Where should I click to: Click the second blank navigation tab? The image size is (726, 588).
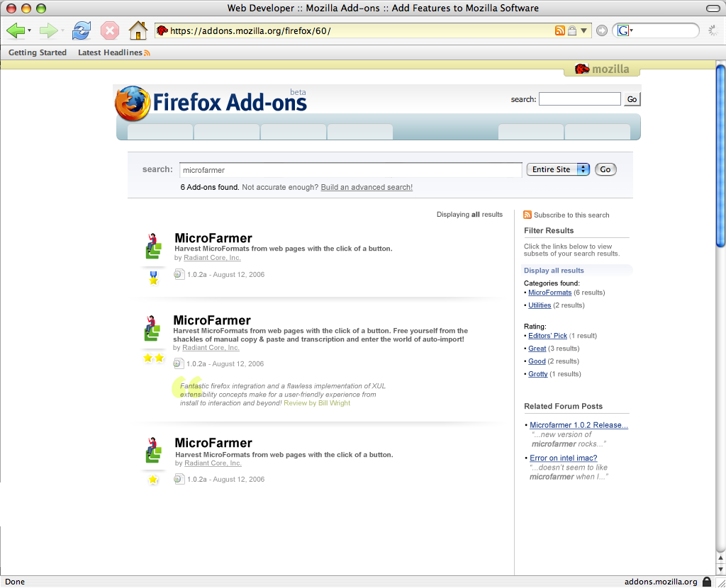tap(227, 132)
